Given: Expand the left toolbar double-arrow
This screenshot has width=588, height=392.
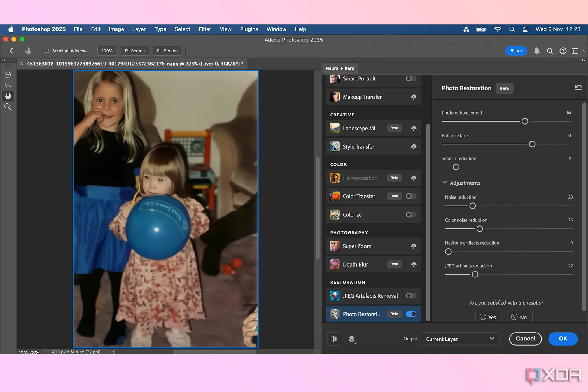Looking at the screenshot, I should tap(4, 60).
